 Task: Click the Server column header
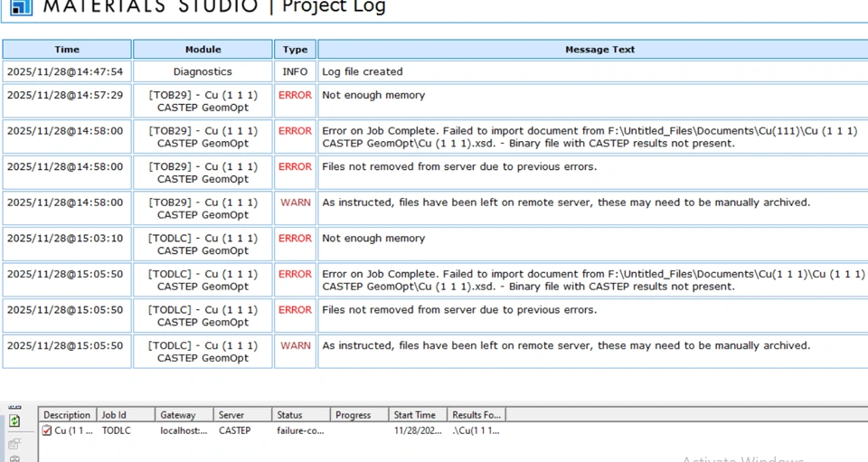[242, 415]
